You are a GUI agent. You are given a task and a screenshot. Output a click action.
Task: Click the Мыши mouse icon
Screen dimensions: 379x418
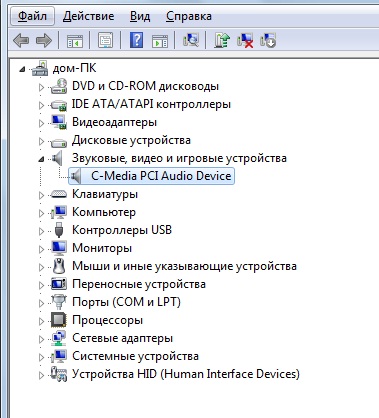click(x=59, y=266)
